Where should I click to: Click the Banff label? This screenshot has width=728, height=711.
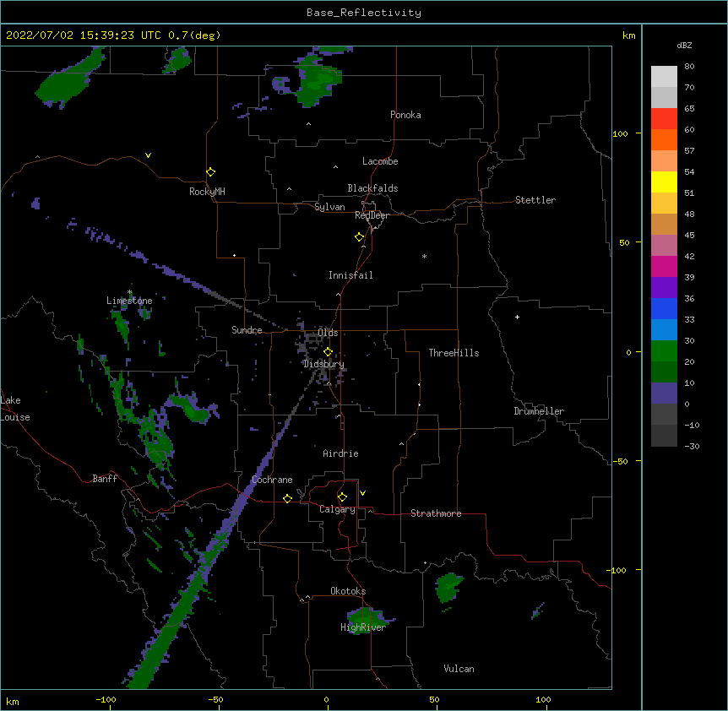pyautogui.click(x=105, y=479)
